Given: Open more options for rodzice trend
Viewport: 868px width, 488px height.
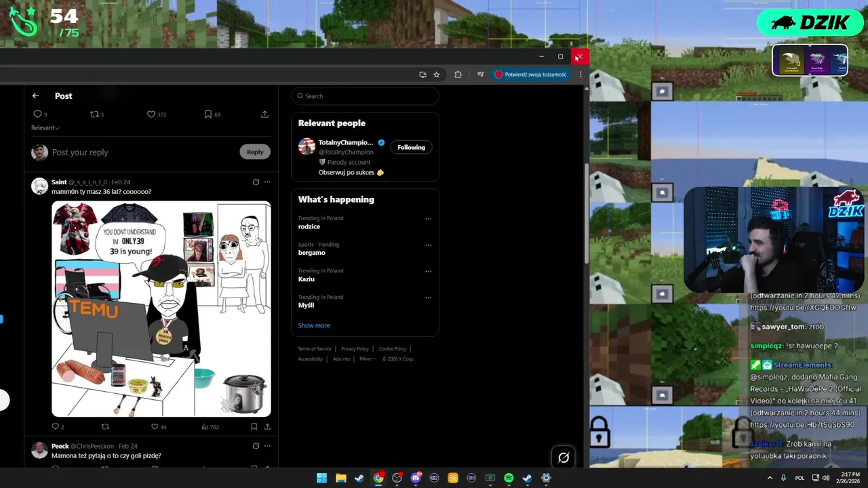Looking at the screenshot, I should tap(428, 219).
